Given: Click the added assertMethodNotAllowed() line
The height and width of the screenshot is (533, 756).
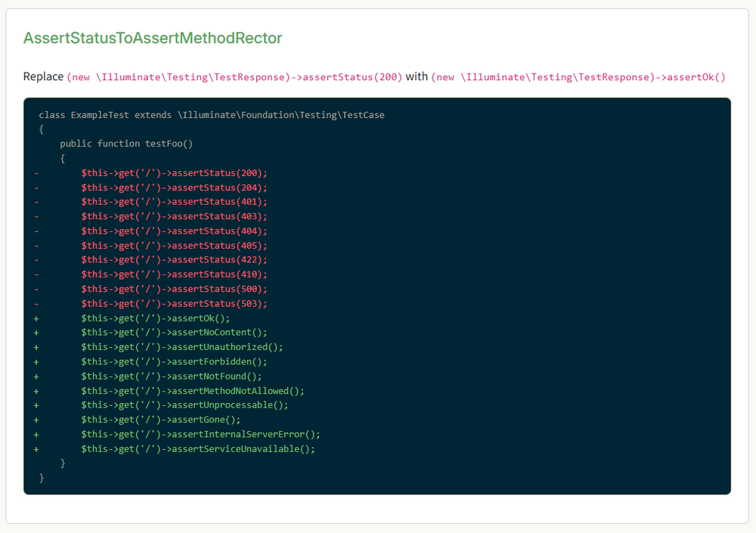Looking at the screenshot, I should tap(192, 391).
